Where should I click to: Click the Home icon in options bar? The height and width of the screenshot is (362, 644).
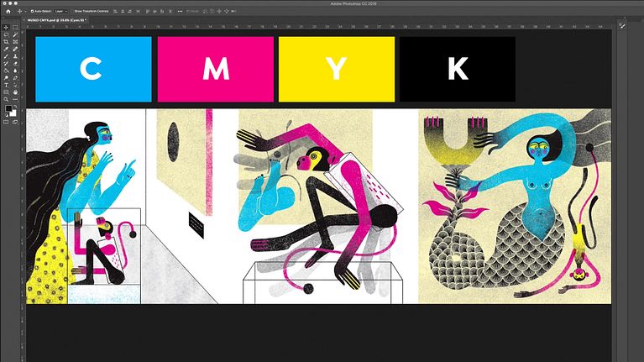7,11
